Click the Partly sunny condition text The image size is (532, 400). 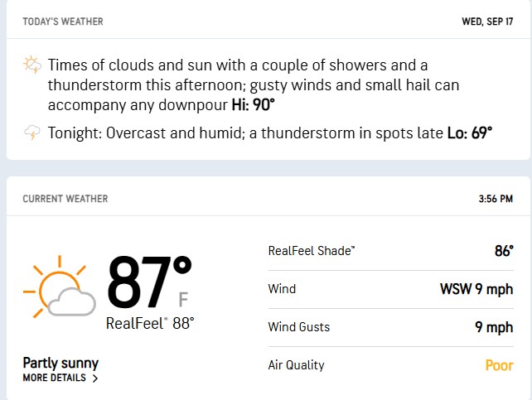[60, 363]
